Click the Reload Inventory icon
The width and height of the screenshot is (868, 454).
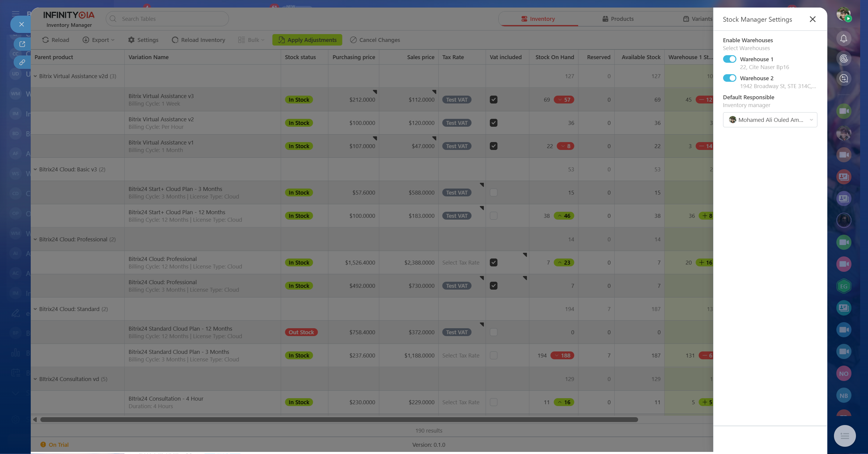(175, 40)
